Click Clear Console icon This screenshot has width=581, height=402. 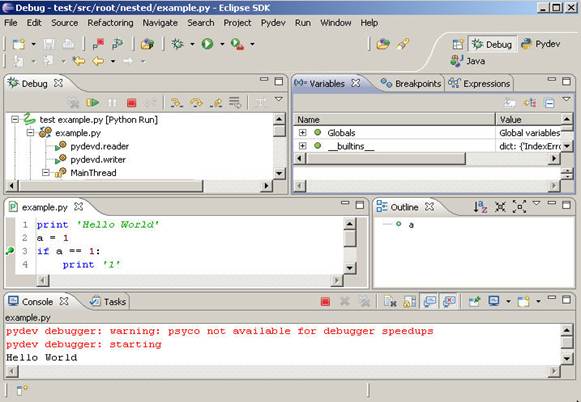click(x=390, y=302)
